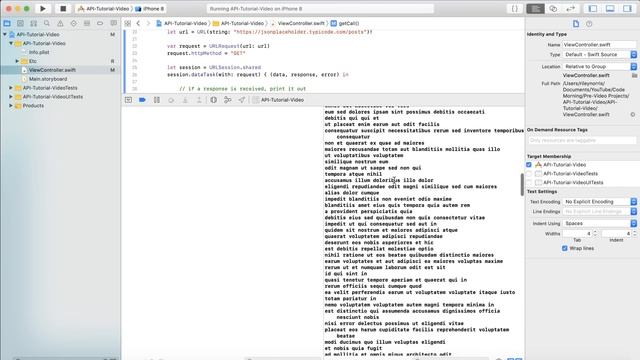640x360 pixels.
Task: Show the Assistant editor
Action: tap(553, 9)
